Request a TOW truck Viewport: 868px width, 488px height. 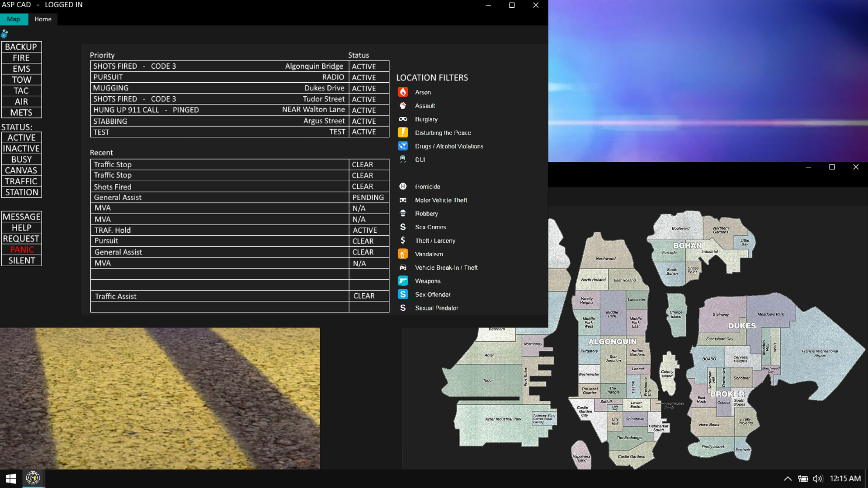21,80
